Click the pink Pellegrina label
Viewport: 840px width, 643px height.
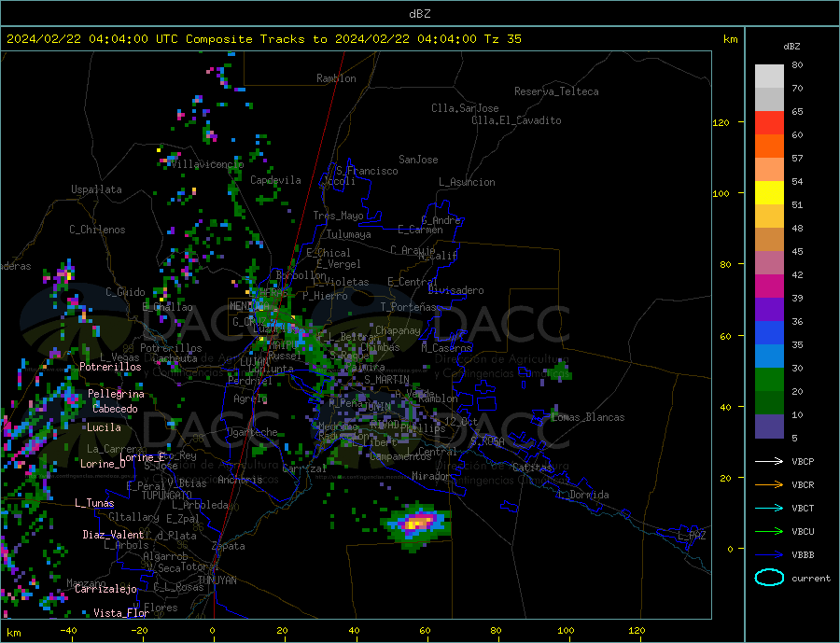[x=116, y=395]
